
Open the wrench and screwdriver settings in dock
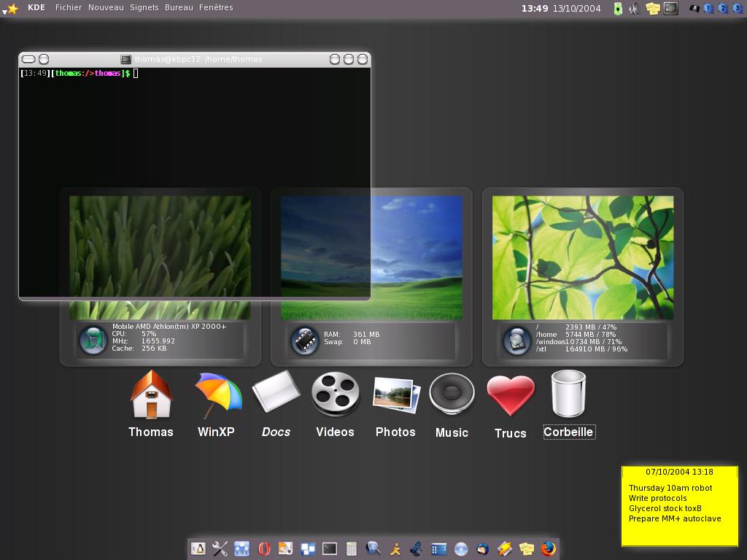[x=220, y=548]
